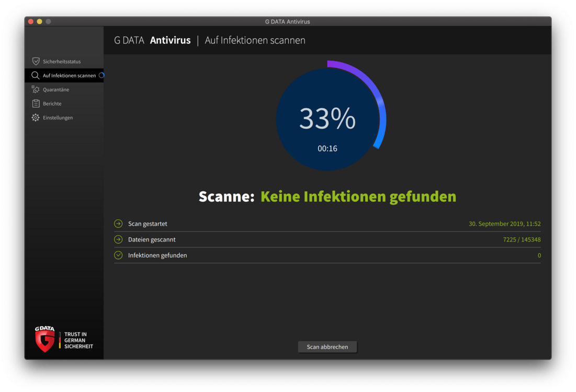Click the Quarantäne virus icon

coord(35,89)
